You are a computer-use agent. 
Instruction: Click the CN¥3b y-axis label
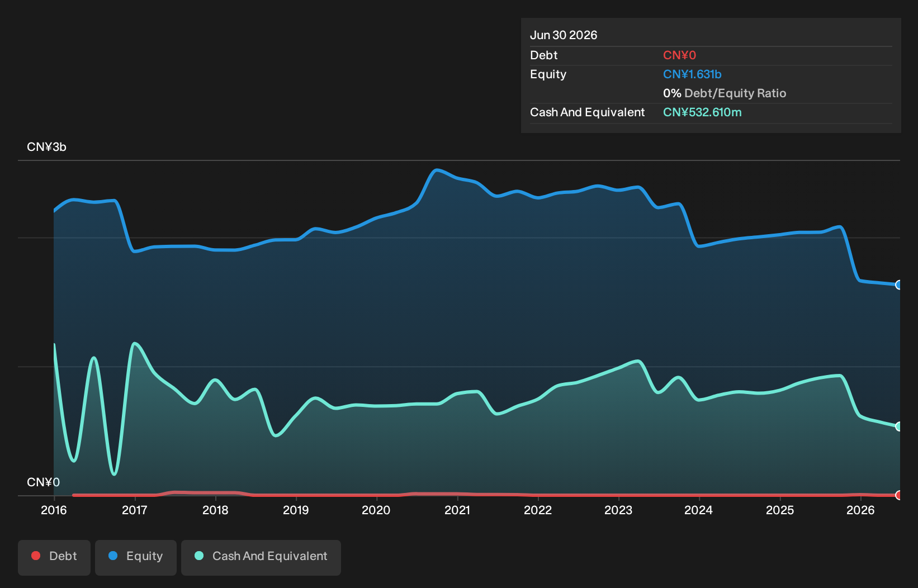tap(46, 147)
